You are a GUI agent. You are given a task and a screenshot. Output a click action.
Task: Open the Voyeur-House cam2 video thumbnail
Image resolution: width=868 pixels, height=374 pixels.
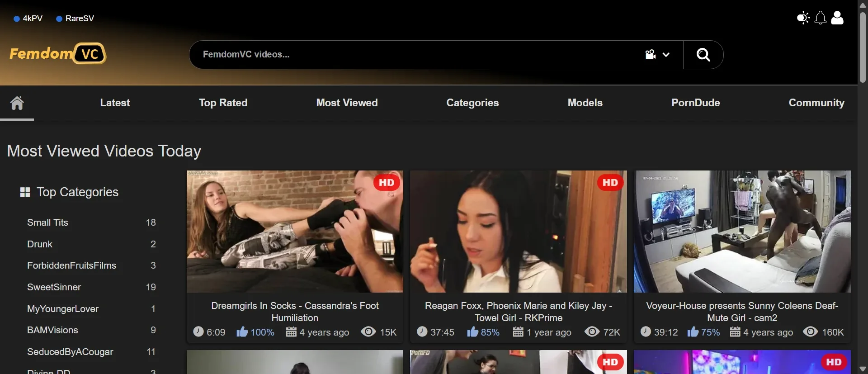click(742, 232)
